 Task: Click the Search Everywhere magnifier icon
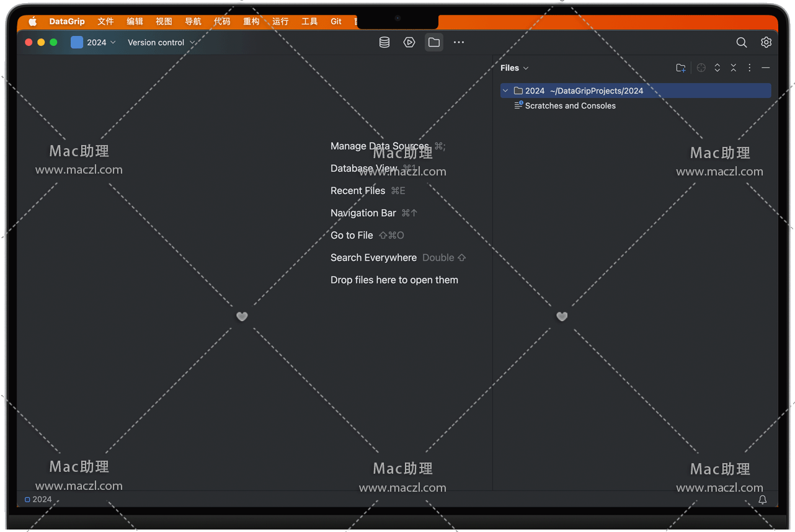(x=741, y=42)
